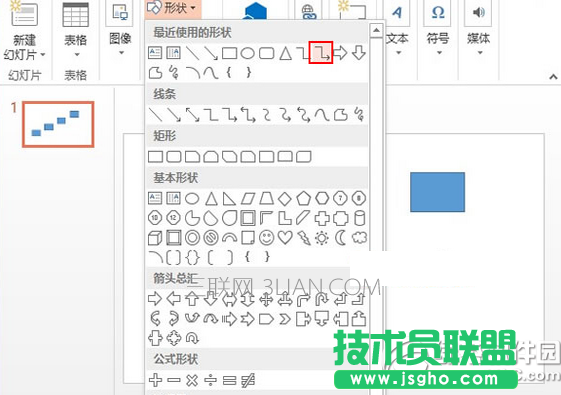This screenshot has height=395, width=561.
Task: Select the L-shape in 基本形状
Action: pyautogui.click(x=285, y=218)
